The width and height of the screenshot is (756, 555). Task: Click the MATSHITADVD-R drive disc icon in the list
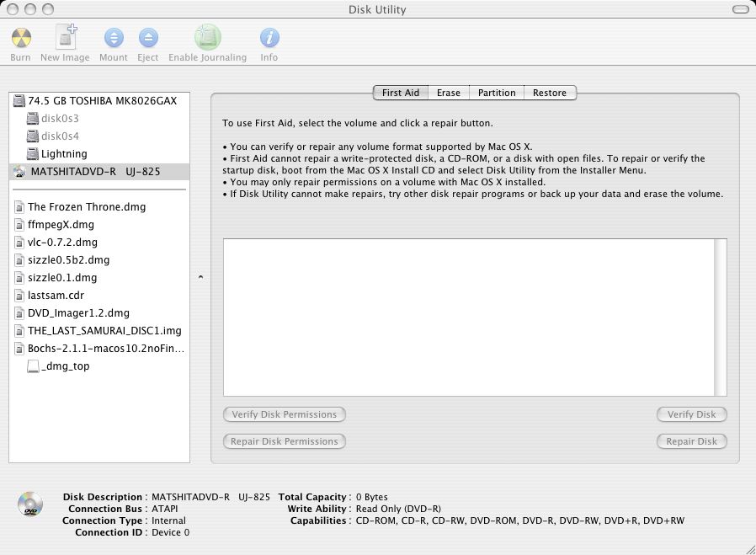(x=19, y=172)
